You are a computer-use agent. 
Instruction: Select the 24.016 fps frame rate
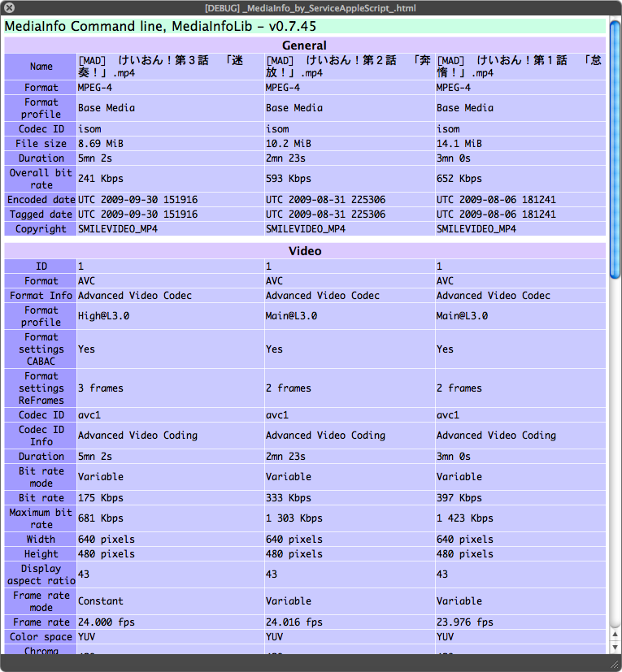click(x=294, y=622)
